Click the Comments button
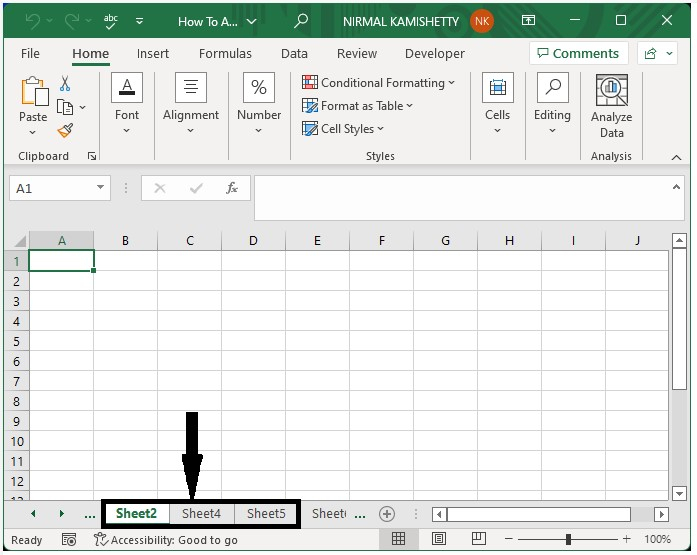 tap(578, 54)
